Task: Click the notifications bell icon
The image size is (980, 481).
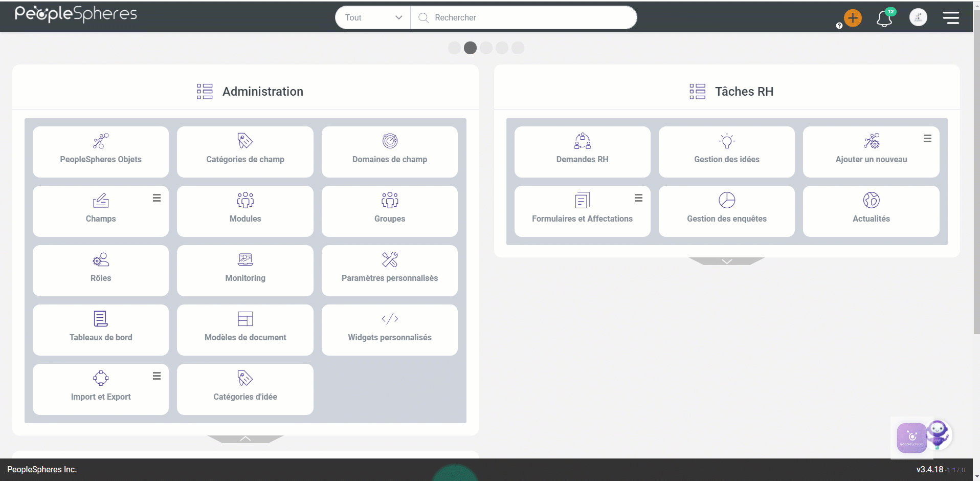Action: click(884, 19)
